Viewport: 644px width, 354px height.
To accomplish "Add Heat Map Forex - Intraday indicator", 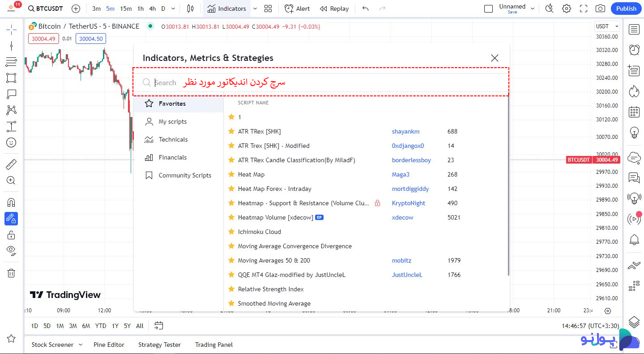I will 274,189.
